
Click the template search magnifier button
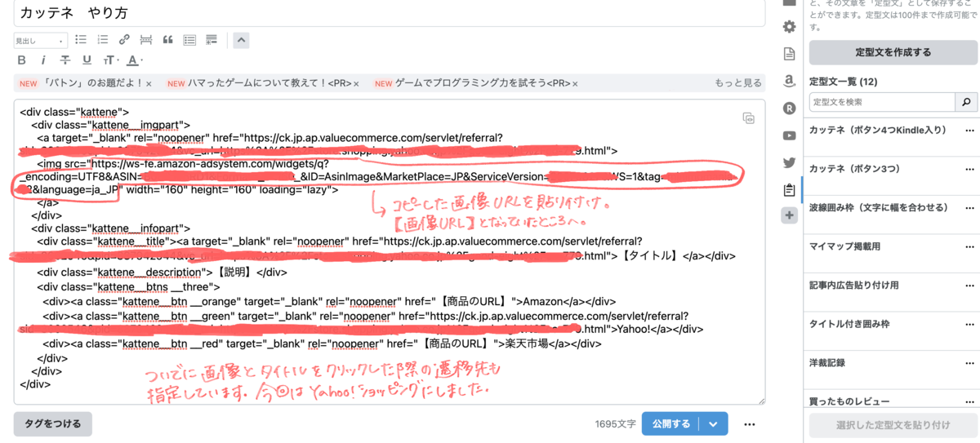pos(966,102)
